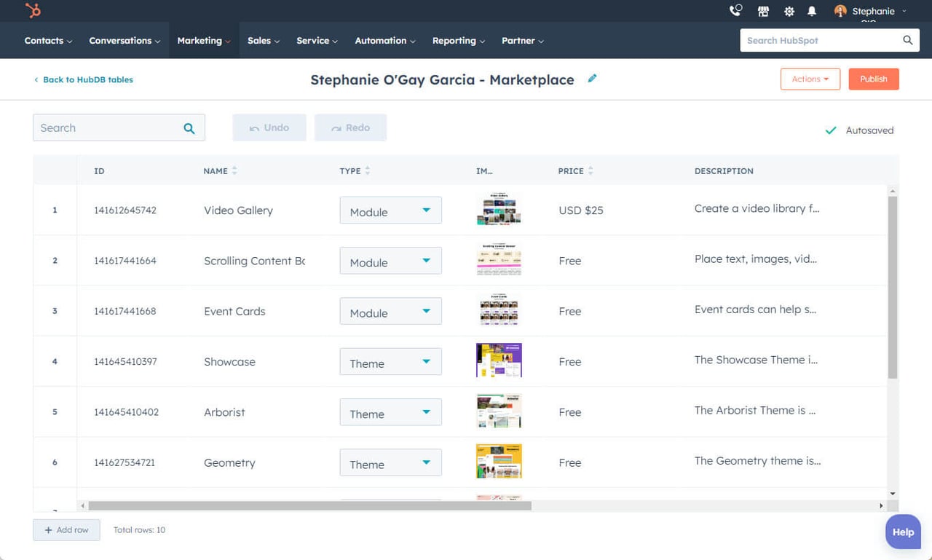Image resolution: width=932 pixels, height=560 pixels.
Task: Click the search magnifier in HubSpot search
Action: click(x=908, y=40)
